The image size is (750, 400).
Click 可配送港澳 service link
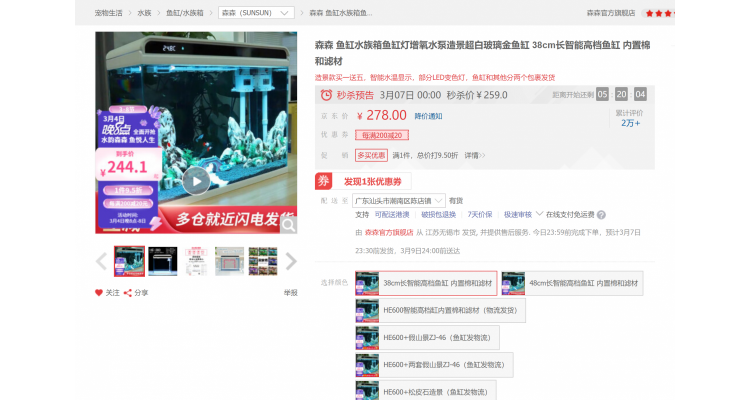tap(392, 214)
